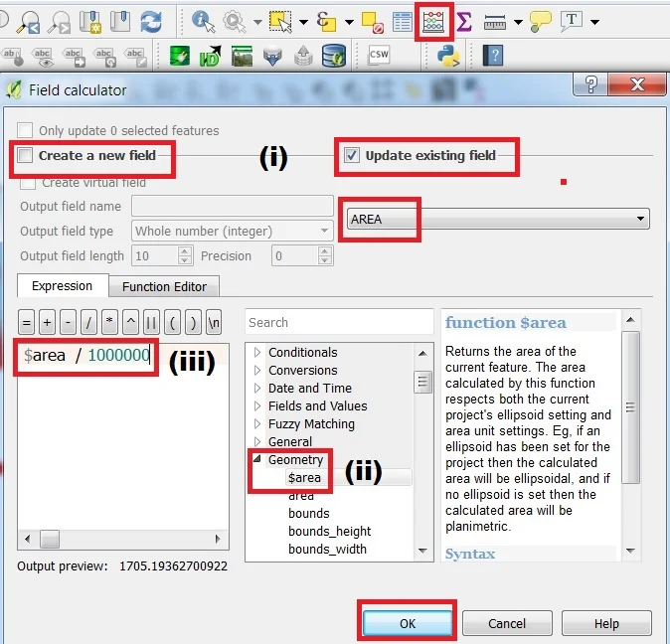Collapse the Geometry function group
670x644 pixels.
click(257, 459)
